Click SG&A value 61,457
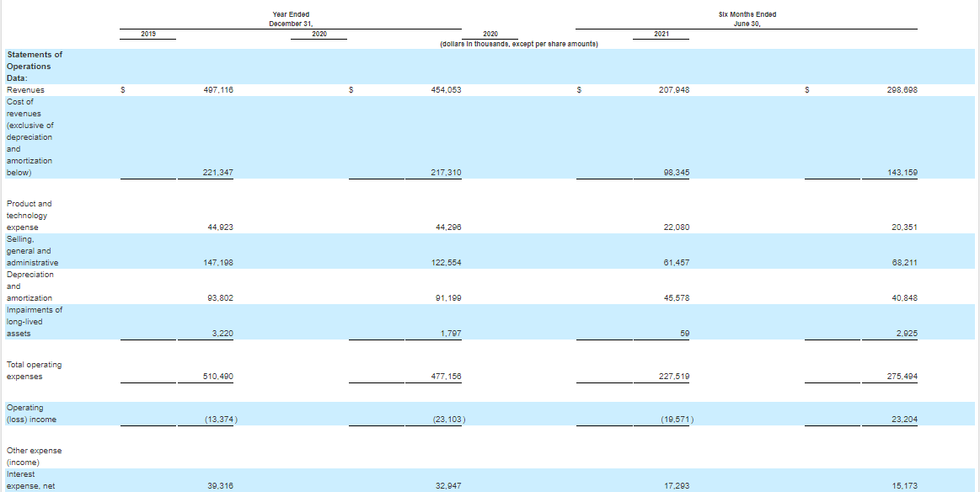 677,263
